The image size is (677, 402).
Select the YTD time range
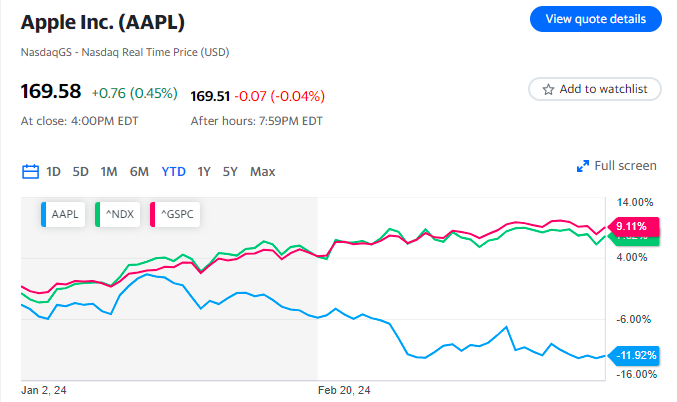pos(174,171)
